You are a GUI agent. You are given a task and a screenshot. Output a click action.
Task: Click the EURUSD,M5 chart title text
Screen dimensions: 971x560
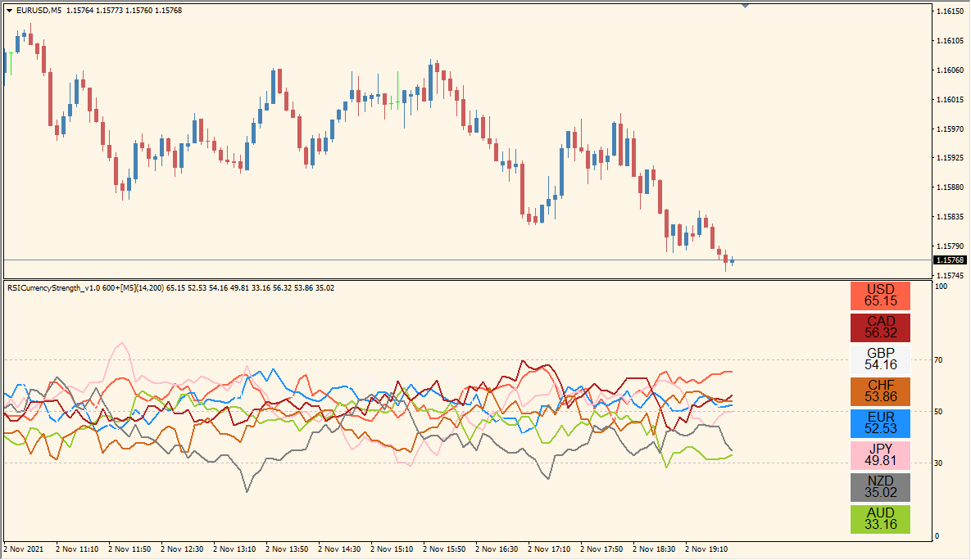[39, 10]
